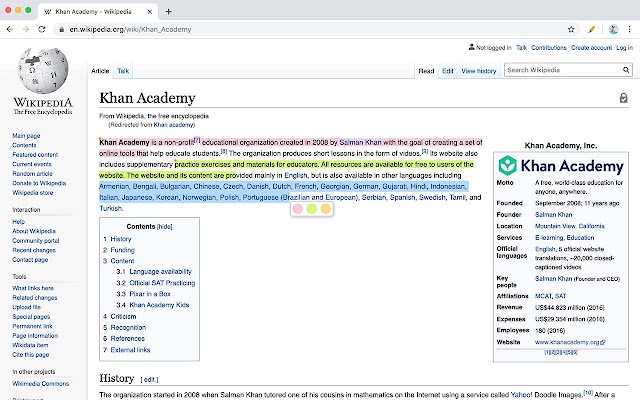640x400 pixels.
Task: Open the highlighter pencil extension icon
Action: coord(591,29)
